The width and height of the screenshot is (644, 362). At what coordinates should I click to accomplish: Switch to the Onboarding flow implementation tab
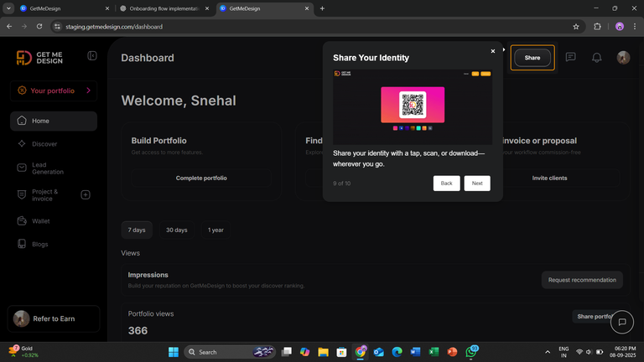pyautogui.click(x=164, y=8)
